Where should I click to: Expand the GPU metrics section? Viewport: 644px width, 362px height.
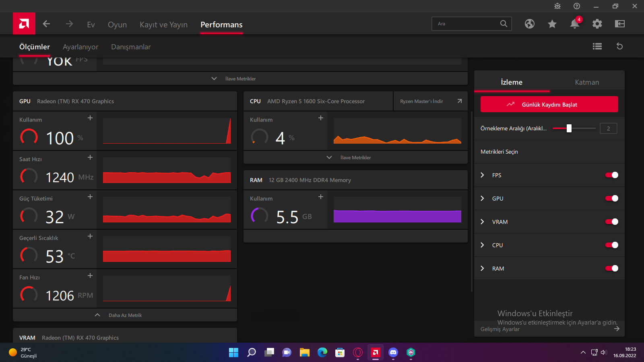tap(482, 198)
